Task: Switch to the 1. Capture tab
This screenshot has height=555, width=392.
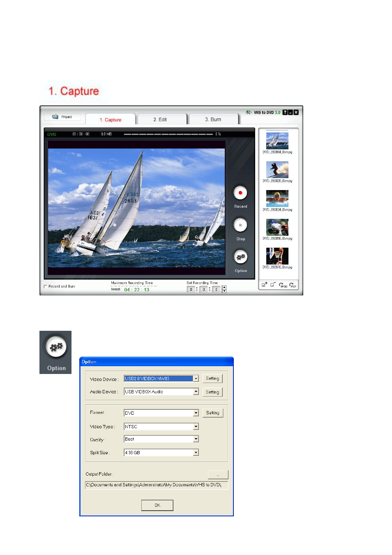Action: [x=111, y=120]
